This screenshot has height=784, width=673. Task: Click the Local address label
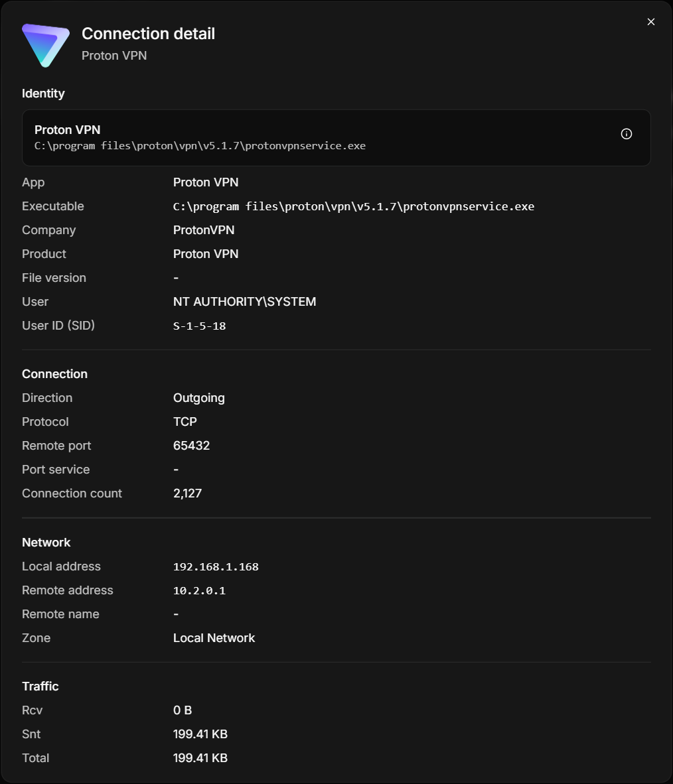[x=61, y=566]
